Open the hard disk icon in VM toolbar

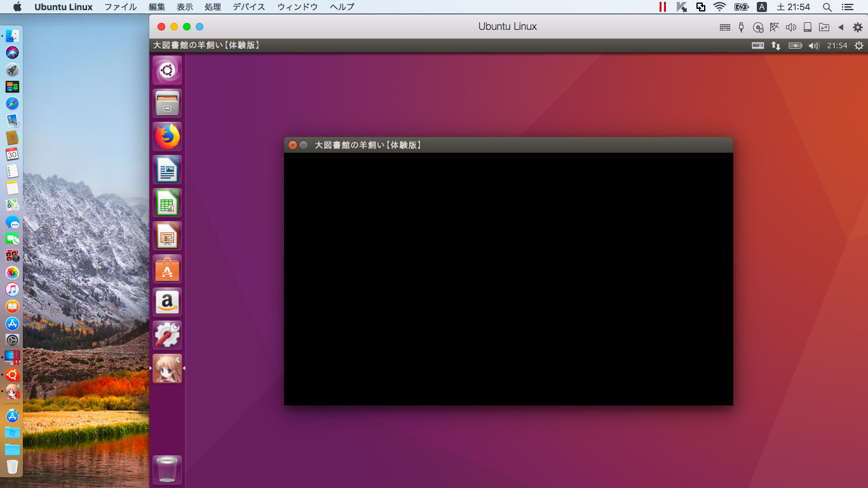point(808,27)
